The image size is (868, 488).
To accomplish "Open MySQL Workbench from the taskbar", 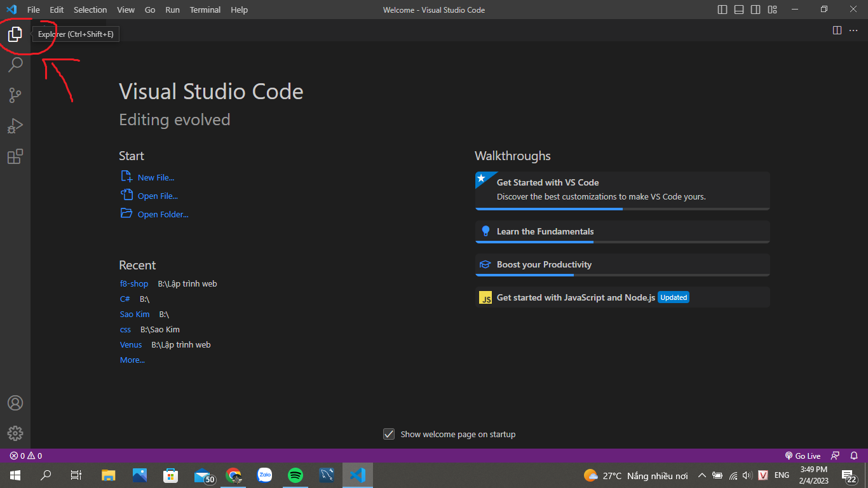I will [x=327, y=475].
